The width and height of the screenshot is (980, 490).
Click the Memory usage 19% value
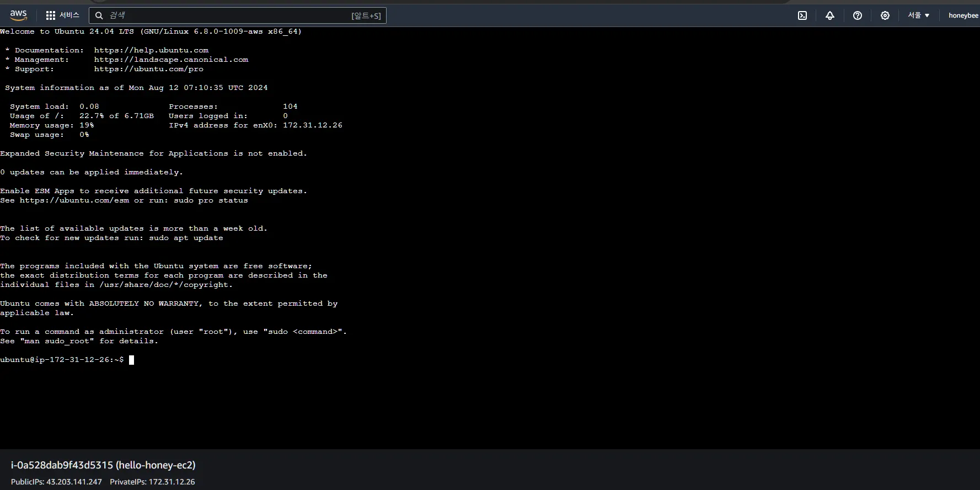point(87,125)
